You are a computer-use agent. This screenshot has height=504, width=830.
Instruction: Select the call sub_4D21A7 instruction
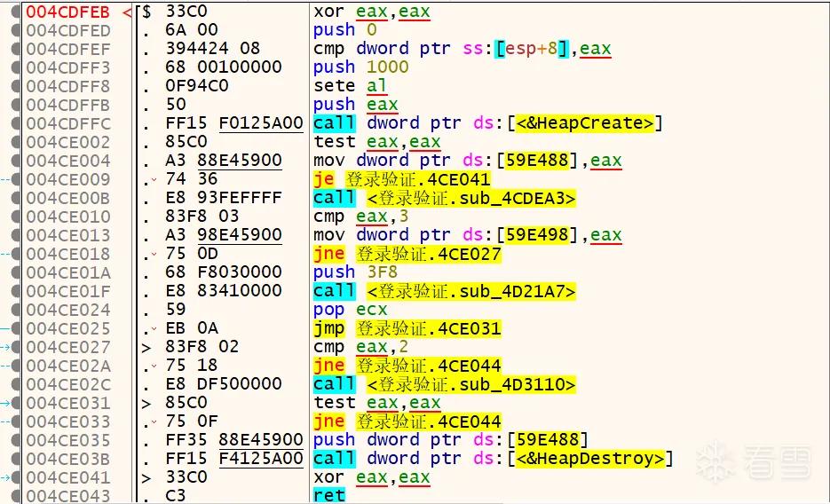click(444, 291)
